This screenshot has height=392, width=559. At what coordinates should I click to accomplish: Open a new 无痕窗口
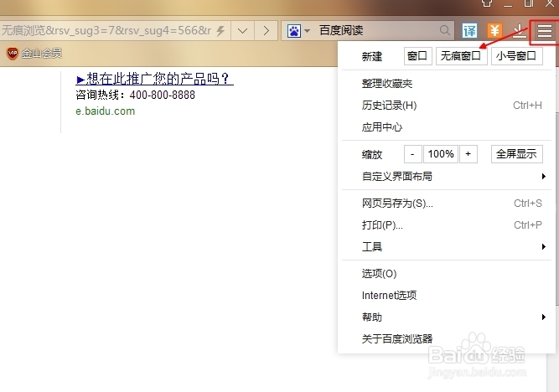tap(461, 56)
